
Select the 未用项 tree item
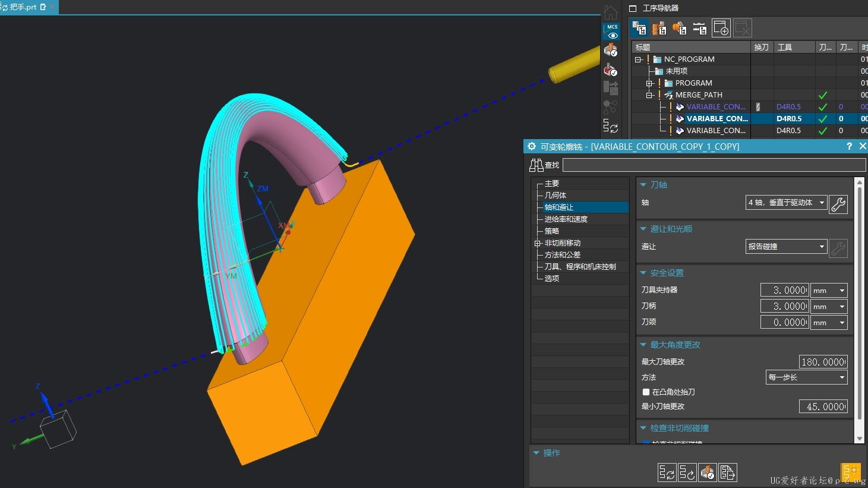pyautogui.click(x=677, y=71)
